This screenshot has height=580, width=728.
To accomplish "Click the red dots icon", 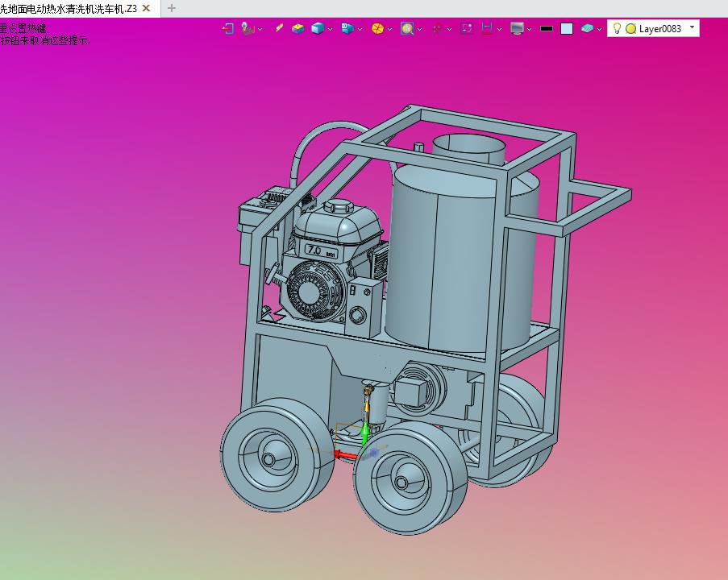I will pos(437,29).
